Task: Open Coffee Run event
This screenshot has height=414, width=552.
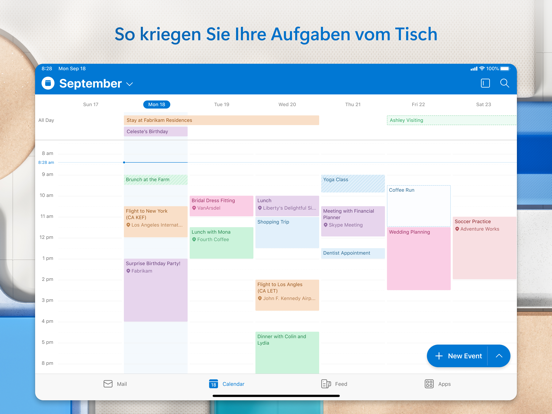Action: (x=419, y=206)
